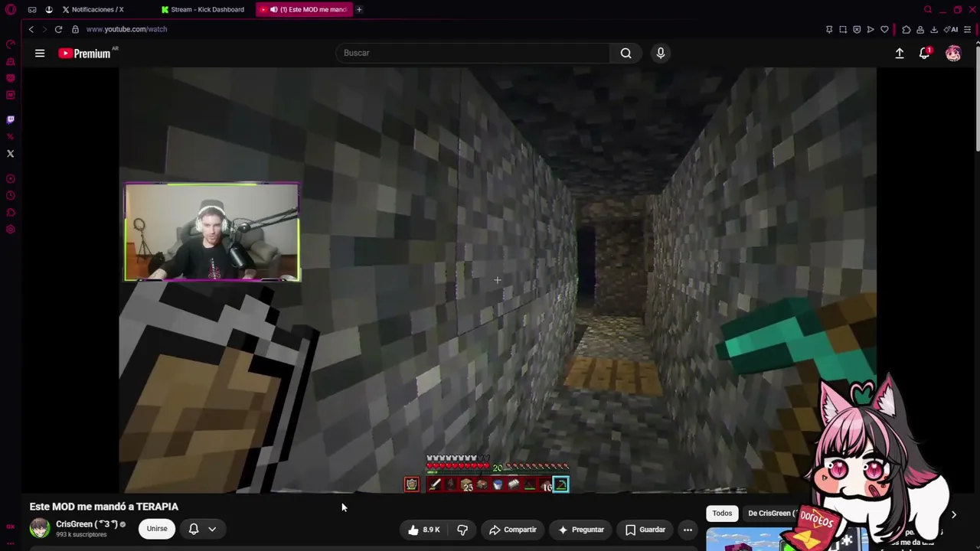
Task: Mute audio on the YouTube tab speaker icon
Action: (274, 9)
